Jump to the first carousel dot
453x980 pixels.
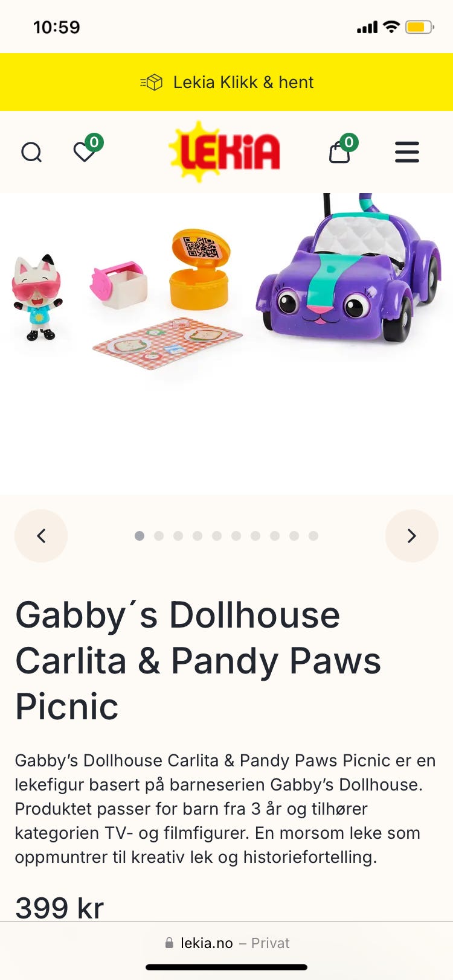click(140, 536)
